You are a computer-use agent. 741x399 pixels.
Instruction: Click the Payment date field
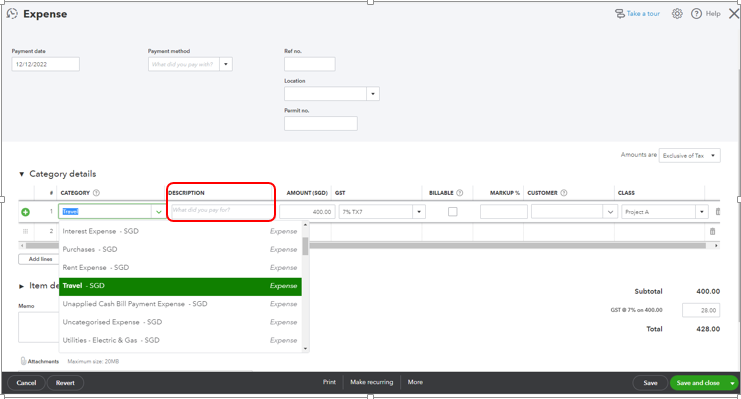pos(45,64)
